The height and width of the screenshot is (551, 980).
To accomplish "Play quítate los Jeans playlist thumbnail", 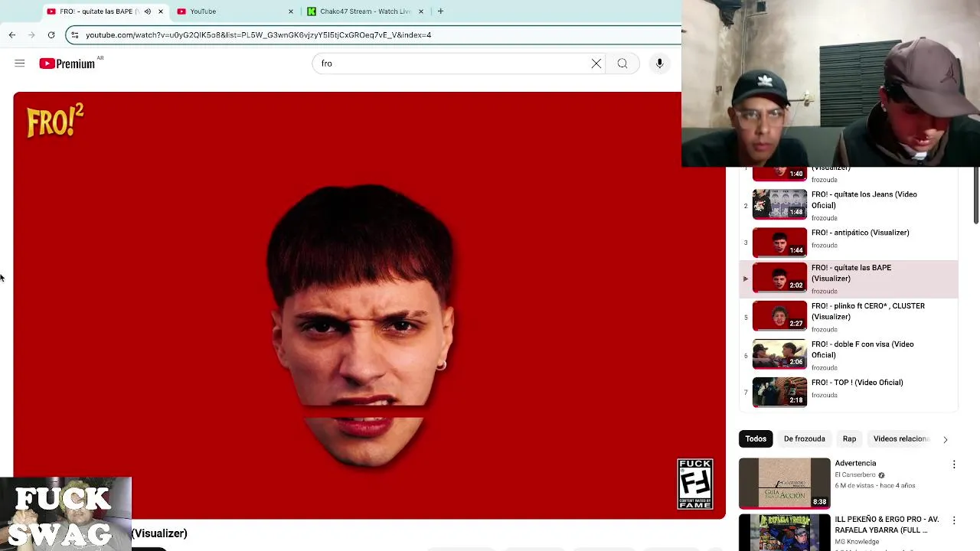I will [779, 204].
